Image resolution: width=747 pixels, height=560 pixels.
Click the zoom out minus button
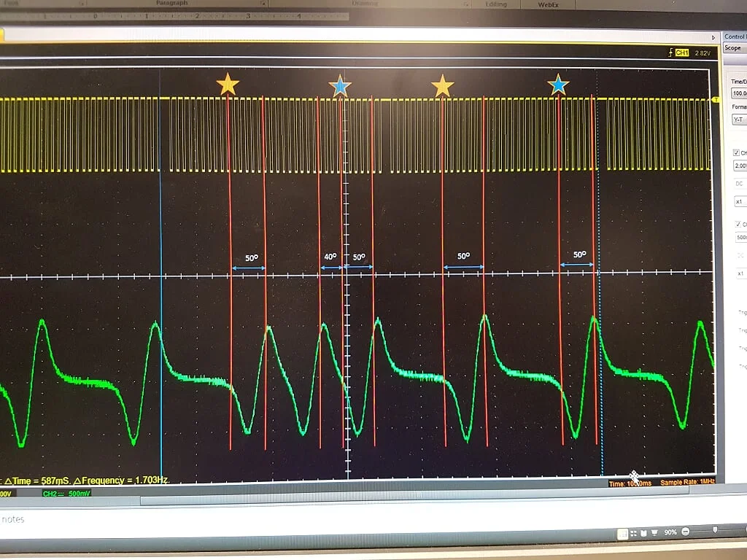tap(686, 532)
